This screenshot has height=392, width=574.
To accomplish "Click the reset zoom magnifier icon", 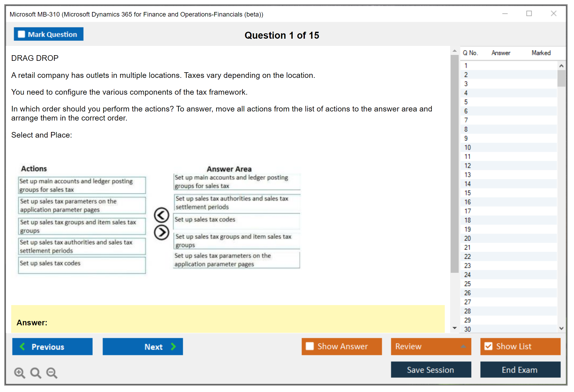I will click(x=36, y=373).
